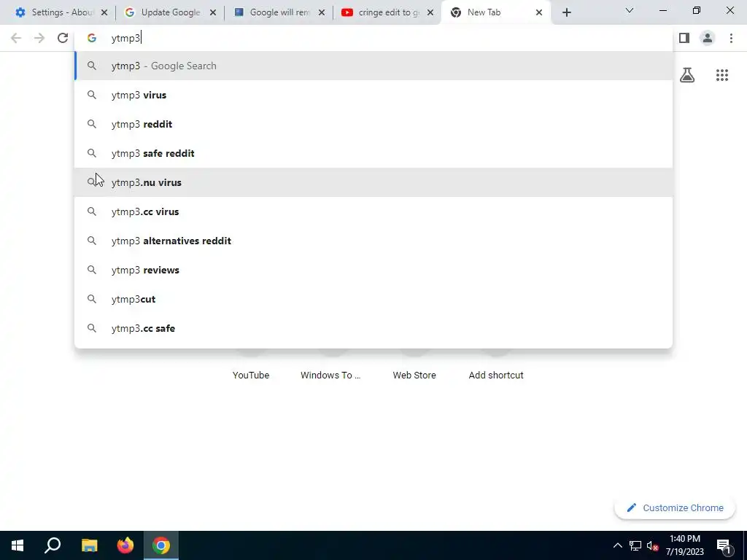
Task: Click the Chrome taskbar icon
Action: tap(161, 545)
